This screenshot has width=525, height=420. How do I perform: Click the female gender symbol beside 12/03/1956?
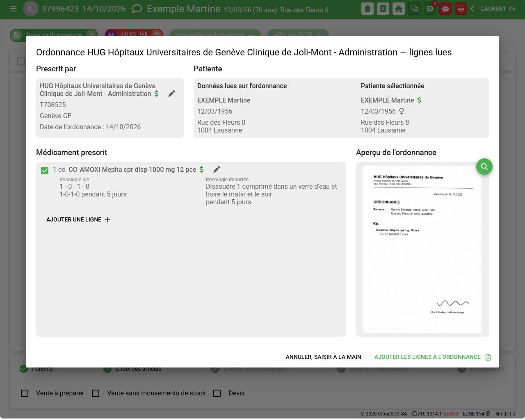coord(402,111)
